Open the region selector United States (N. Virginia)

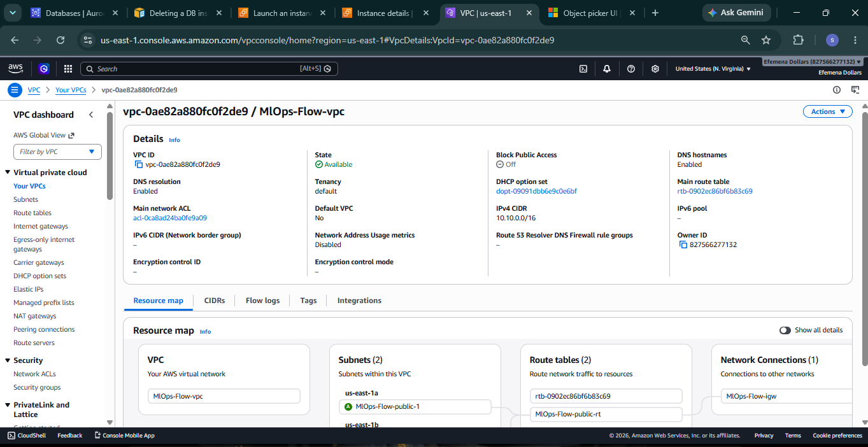point(713,69)
